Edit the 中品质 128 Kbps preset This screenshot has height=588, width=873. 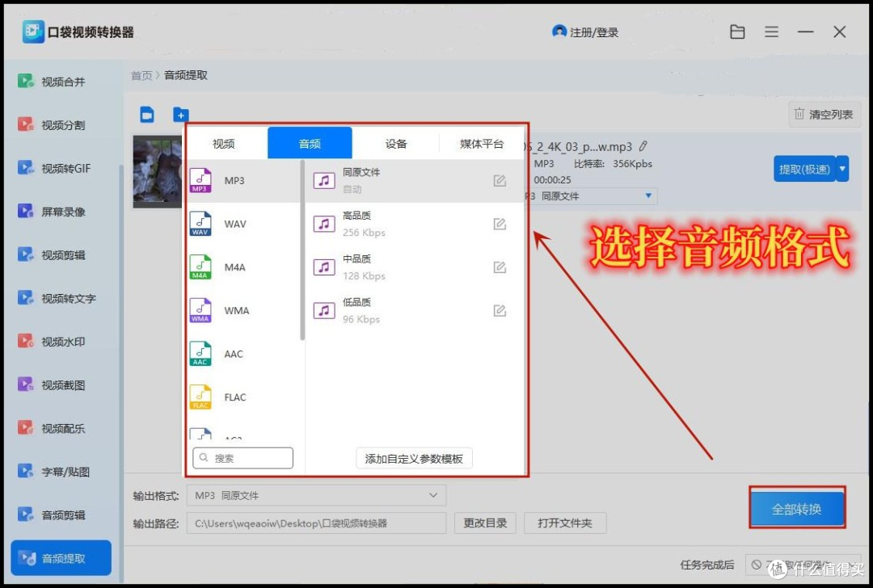pos(500,267)
